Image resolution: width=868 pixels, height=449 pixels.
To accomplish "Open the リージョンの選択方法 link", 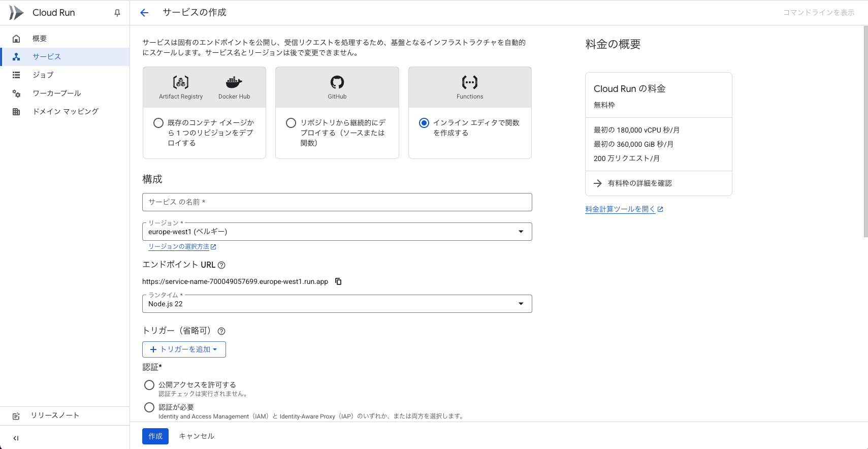I will tap(179, 247).
